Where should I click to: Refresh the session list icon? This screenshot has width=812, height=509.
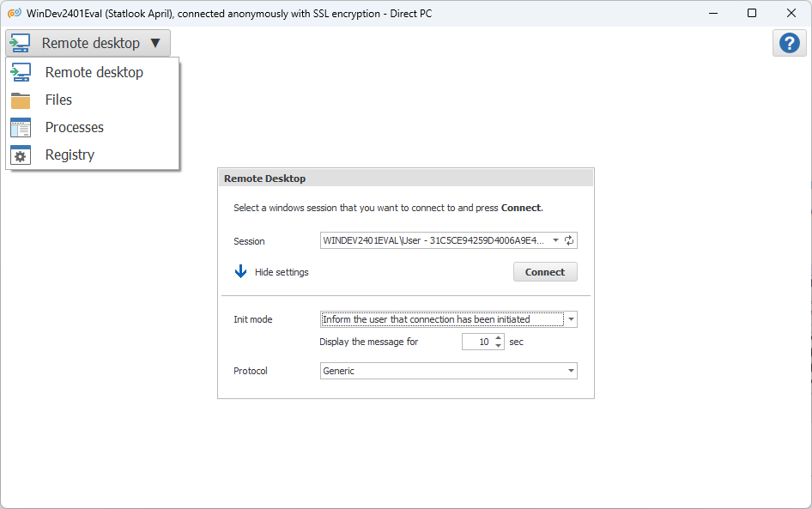tap(569, 241)
